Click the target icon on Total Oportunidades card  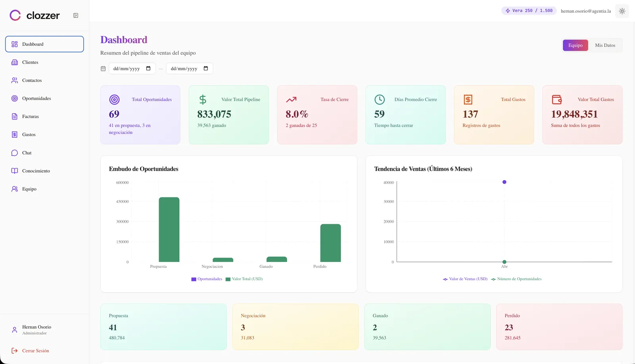tap(114, 100)
